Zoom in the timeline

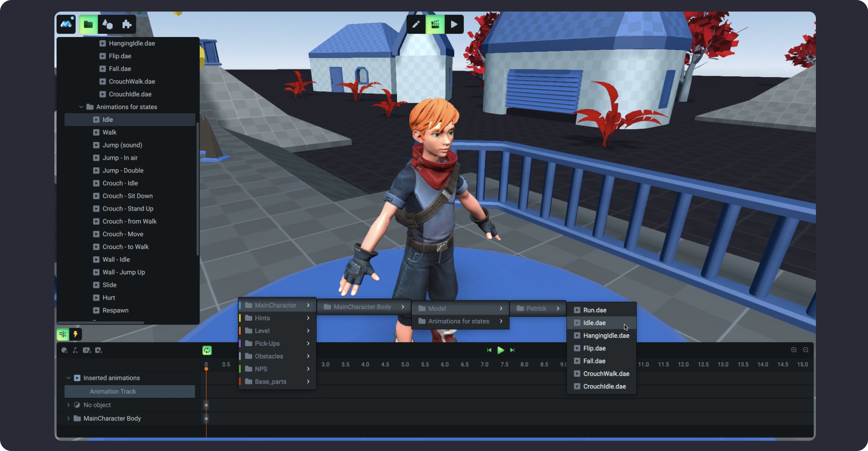click(794, 350)
